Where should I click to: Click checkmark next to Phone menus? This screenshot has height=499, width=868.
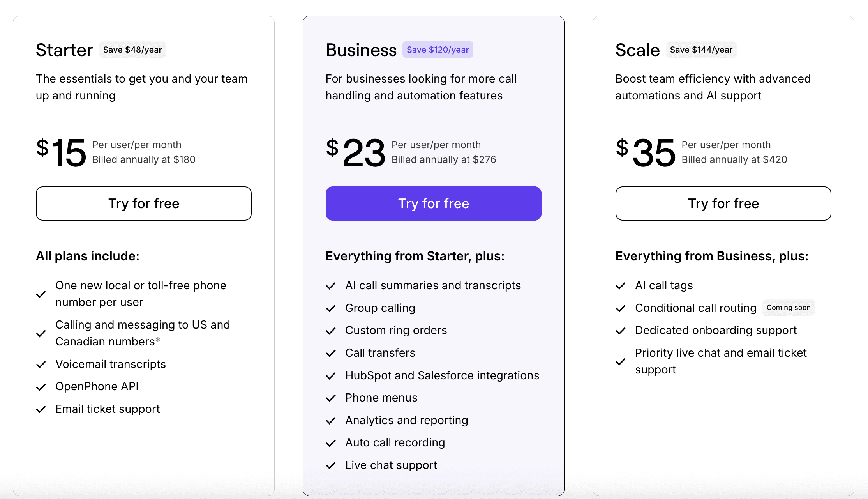[x=331, y=398]
